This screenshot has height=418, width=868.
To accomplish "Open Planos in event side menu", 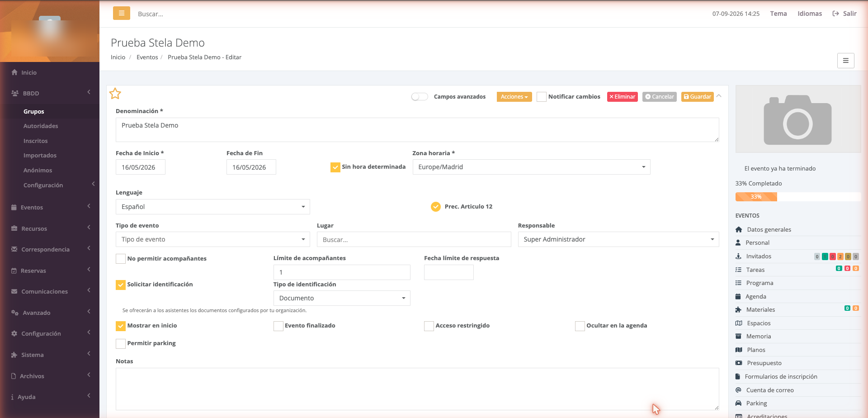I will (798, 350).
